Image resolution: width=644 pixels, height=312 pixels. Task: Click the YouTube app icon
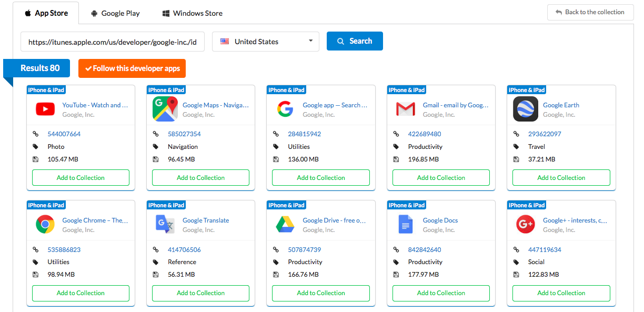[x=45, y=109]
